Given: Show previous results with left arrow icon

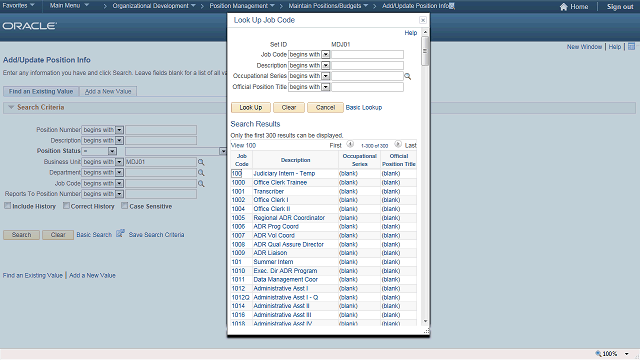Looking at the screenshot, I should pos(350,144).
